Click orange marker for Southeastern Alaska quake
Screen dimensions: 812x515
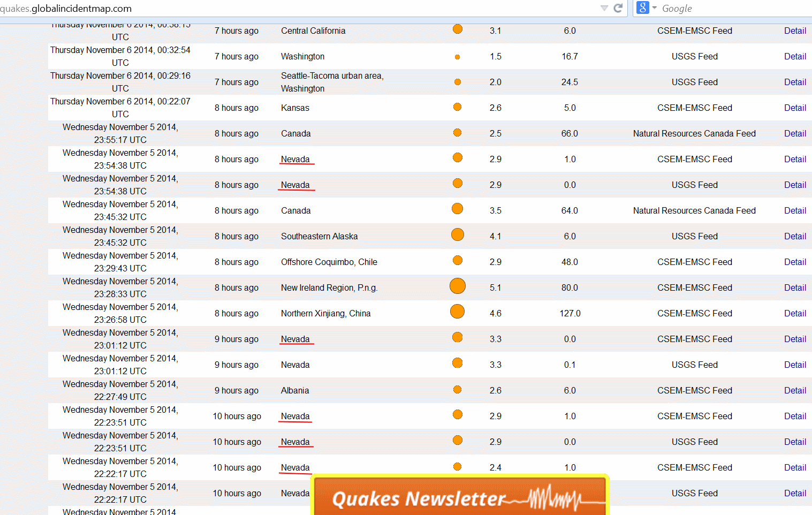[458, 234]
